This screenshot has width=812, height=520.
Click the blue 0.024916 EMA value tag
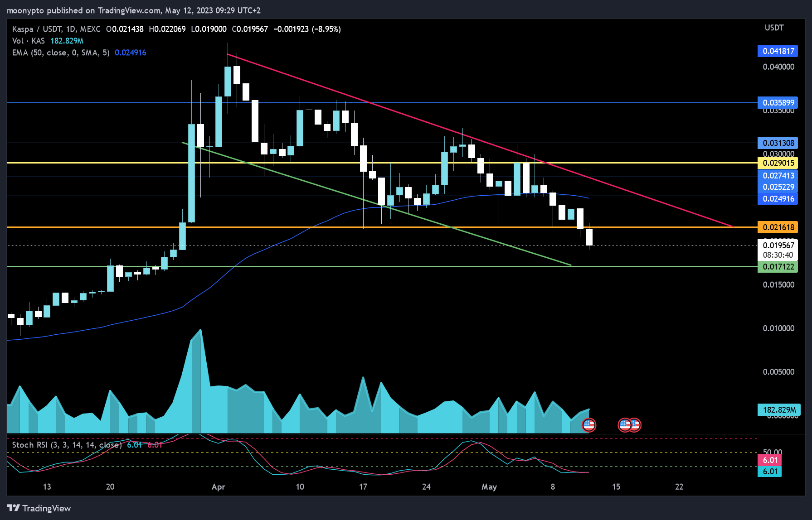tap(778, 199)
